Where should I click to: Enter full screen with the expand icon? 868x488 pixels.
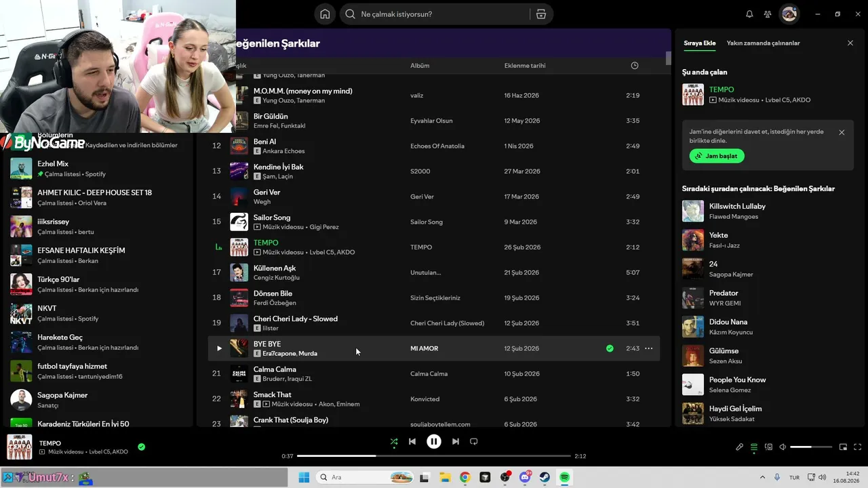[x=858, y=447]
